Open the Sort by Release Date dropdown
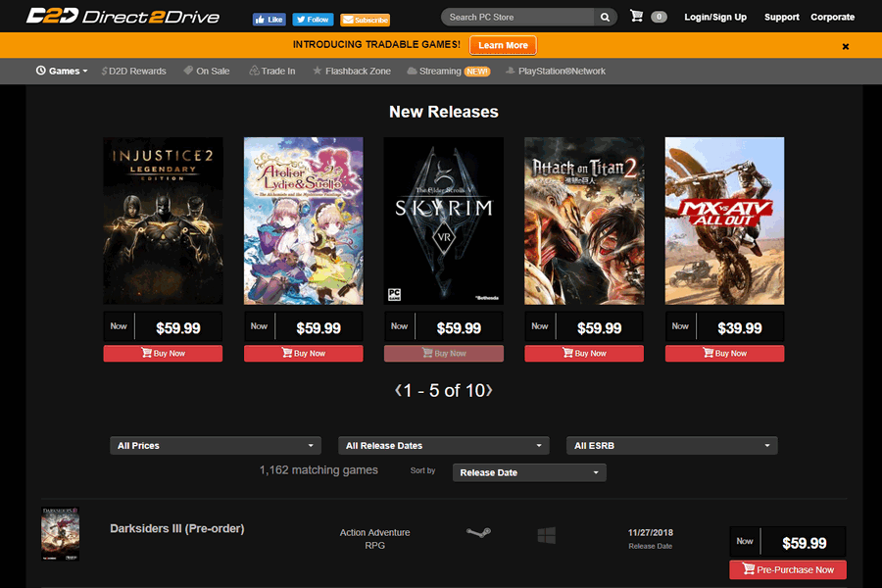The width and height of the screenshot is (882, 588). [529, 472]
